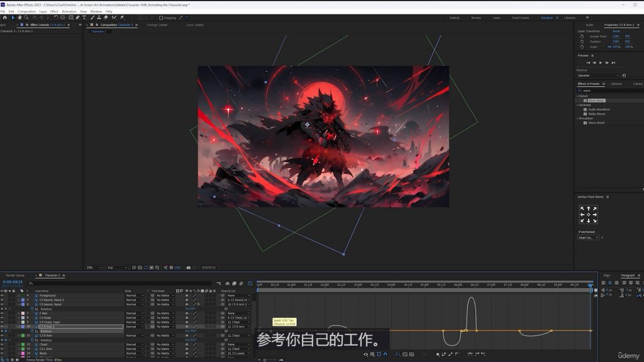Click the left arrow in Anchor Point Mover

(582, 215)
